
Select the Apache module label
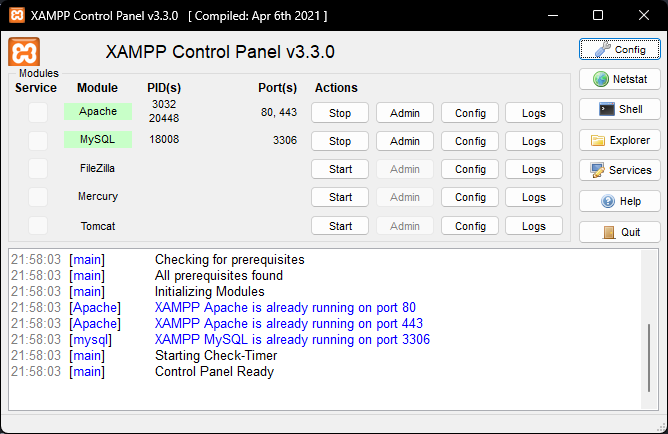coord(98,111)
